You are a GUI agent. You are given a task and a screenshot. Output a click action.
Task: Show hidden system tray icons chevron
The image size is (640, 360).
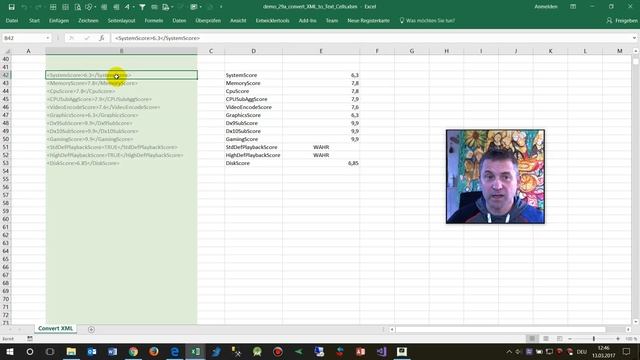509,351
